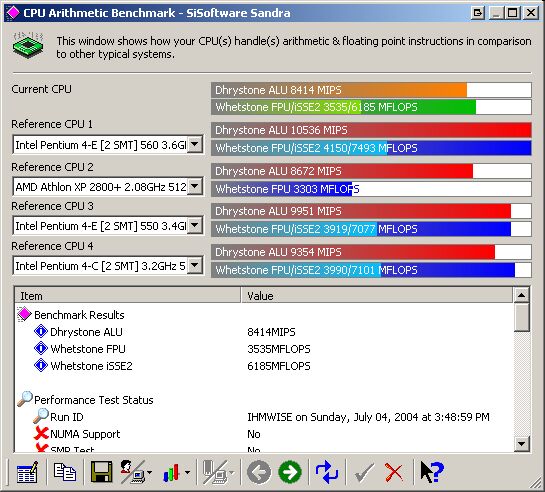Open the arrow next to greyed computer icon
This screenshot has height=492, width=545.
(x=232, y=473)
